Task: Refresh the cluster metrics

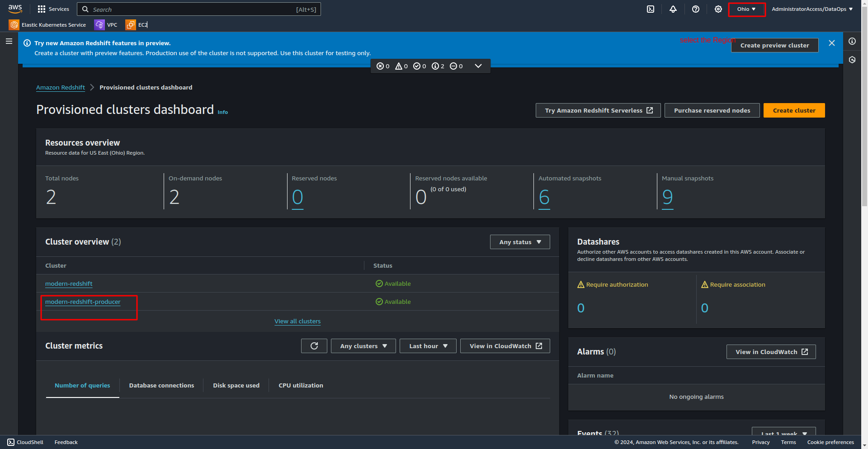Action: (x=314, y=346)
